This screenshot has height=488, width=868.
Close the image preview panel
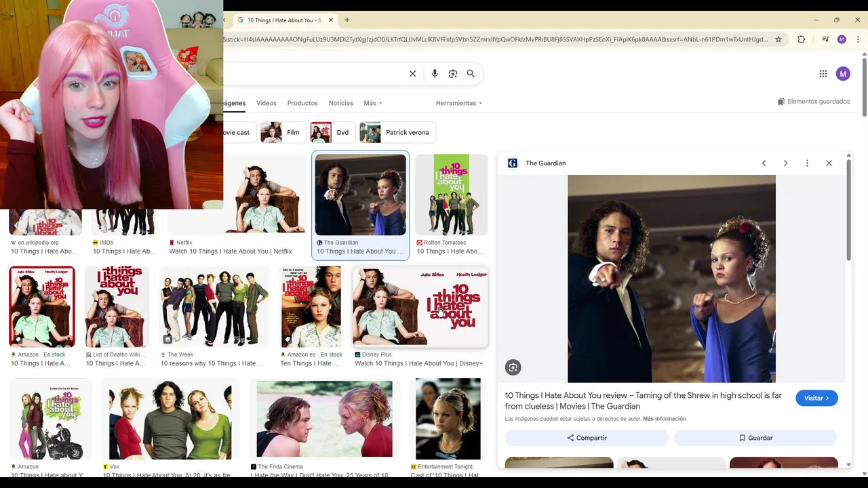tap(829, 163)
